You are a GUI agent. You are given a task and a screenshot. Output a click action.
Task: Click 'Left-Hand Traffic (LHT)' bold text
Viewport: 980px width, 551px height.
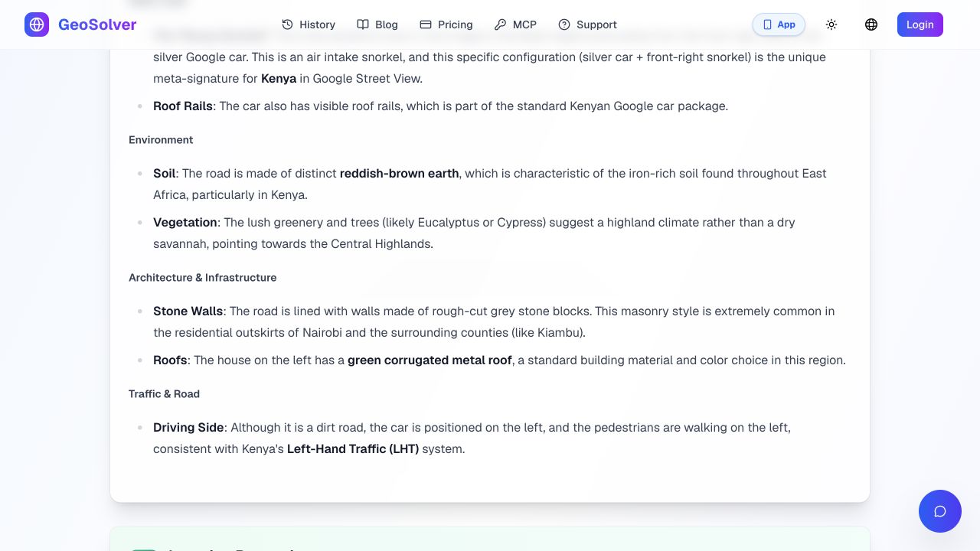coord(353,448)
